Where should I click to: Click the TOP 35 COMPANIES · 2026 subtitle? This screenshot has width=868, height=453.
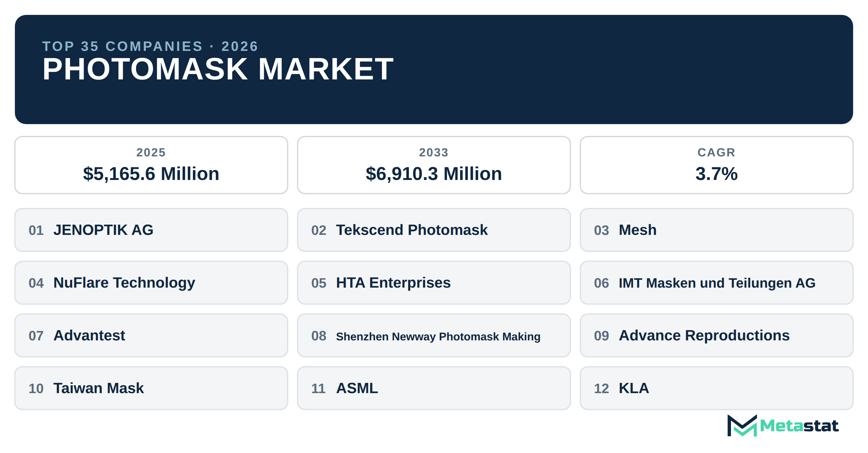[150, 46]
